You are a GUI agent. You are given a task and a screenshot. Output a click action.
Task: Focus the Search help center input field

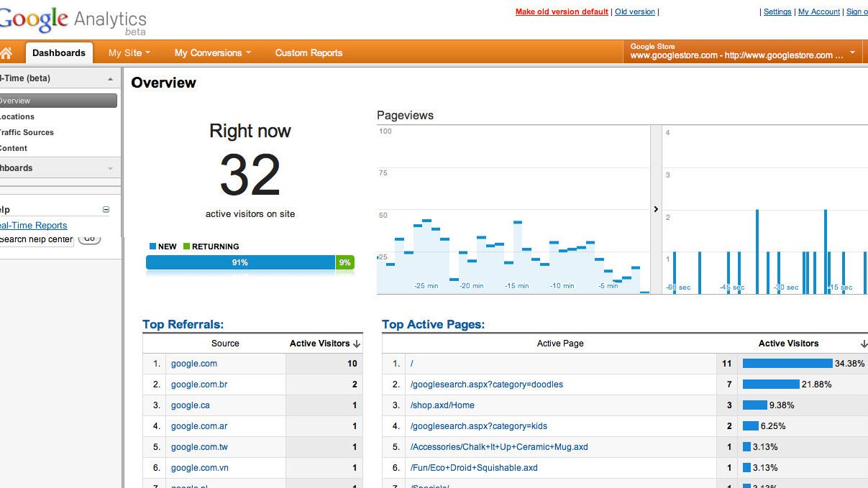[36, 239]
